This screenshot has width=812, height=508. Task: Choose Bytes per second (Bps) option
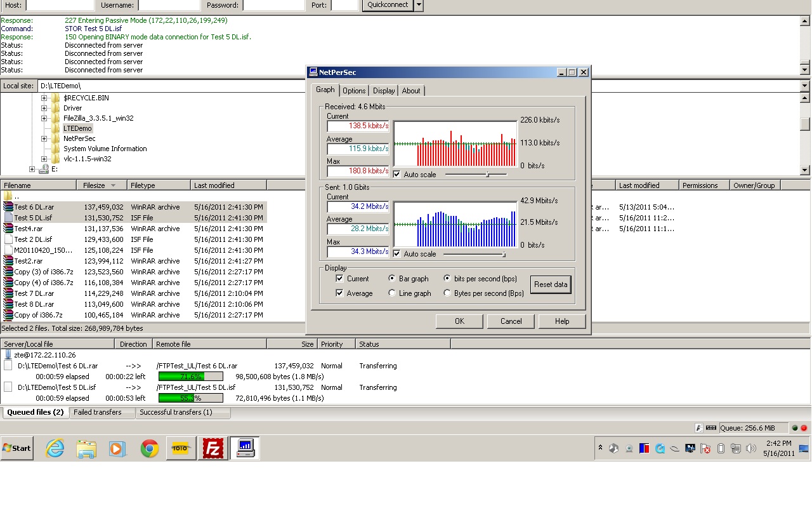tap(447, 293)
